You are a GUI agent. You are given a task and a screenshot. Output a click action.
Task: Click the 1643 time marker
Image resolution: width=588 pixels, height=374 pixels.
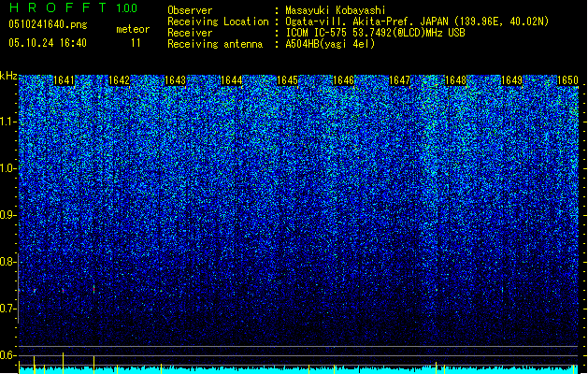[x=176, y=80]
